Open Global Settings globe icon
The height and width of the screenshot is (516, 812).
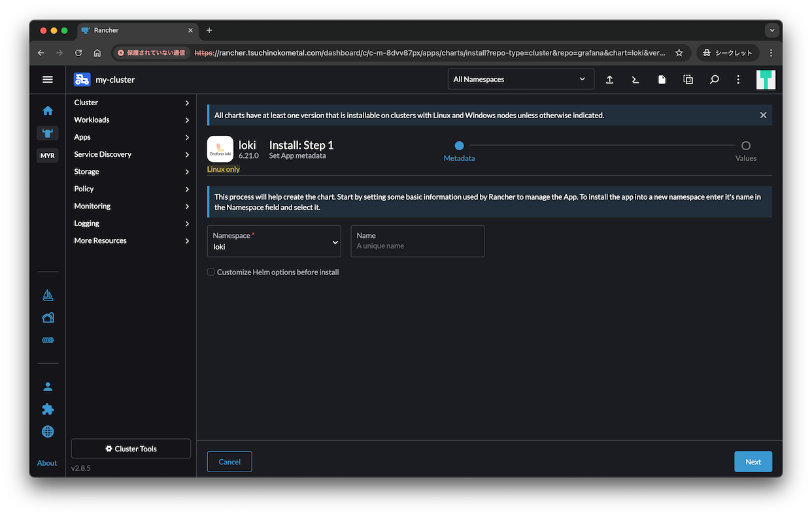click(48, 432)
